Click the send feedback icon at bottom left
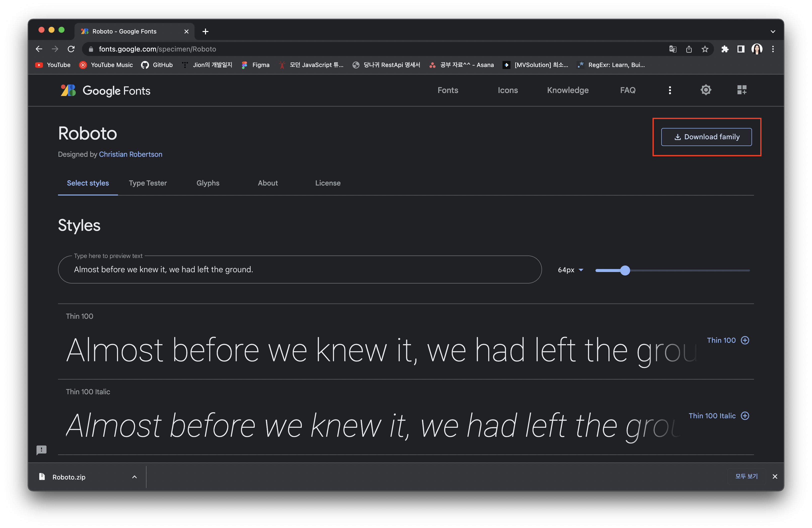812x528 pixels. point(41,450)
